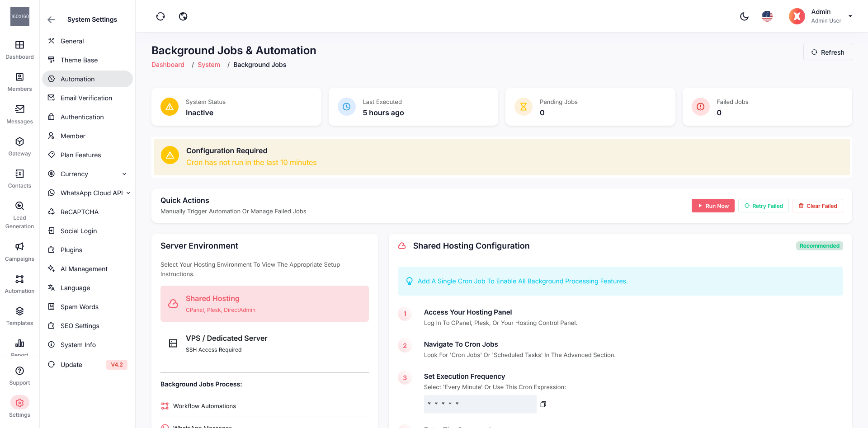Toggle dark mode with moon icon

point(744,17)
